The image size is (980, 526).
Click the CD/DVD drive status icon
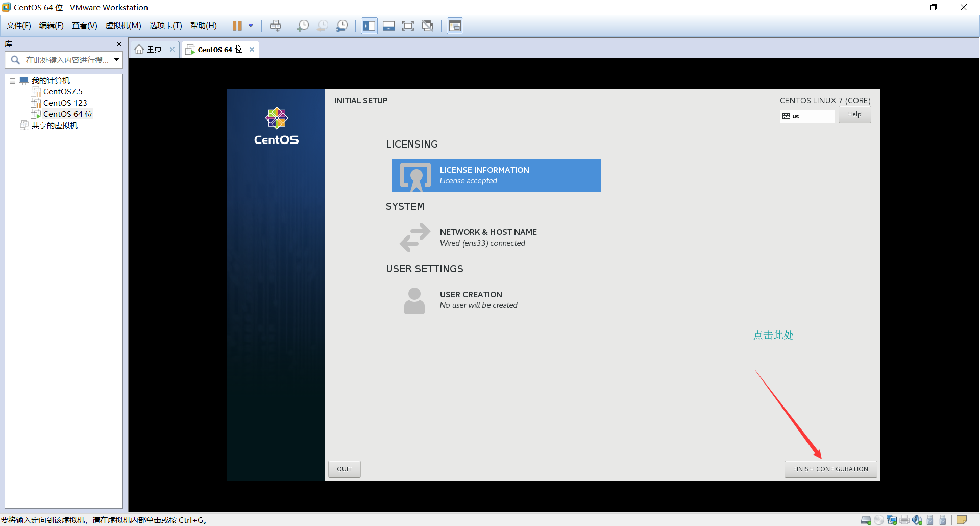click(x=879, y=520)
